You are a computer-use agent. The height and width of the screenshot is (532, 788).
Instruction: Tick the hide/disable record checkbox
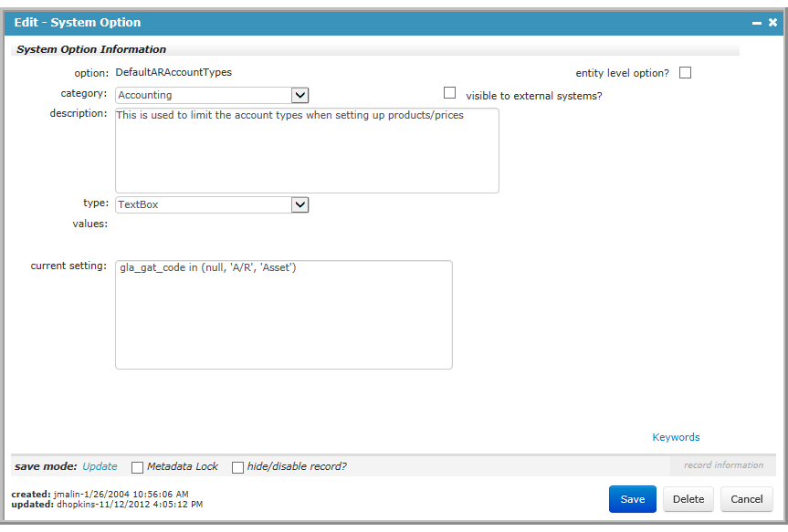(x=237, y=467)
